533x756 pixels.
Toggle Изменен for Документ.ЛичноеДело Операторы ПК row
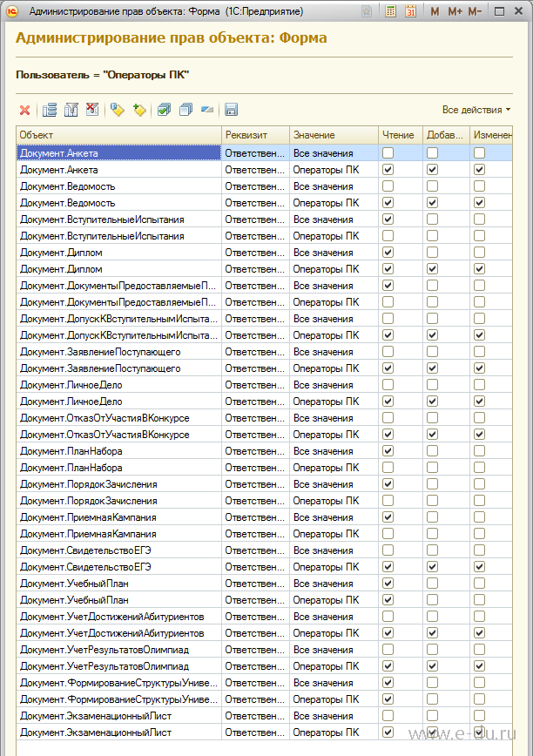479,402
